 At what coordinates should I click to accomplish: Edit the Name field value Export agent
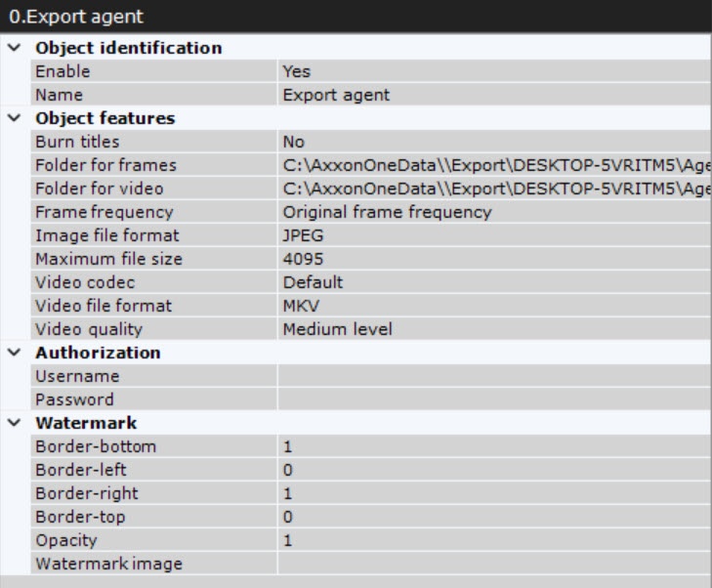(493, 95)
